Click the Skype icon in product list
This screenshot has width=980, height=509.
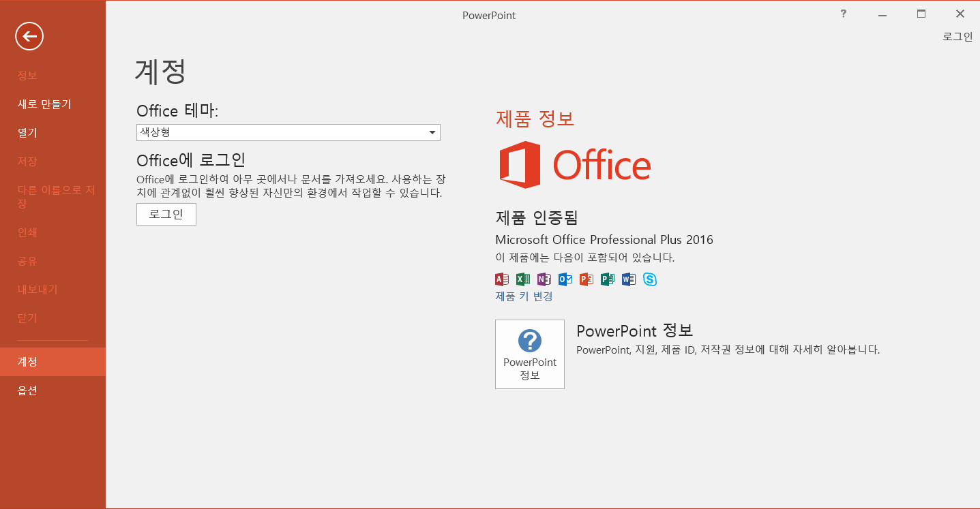pos(650,279)
